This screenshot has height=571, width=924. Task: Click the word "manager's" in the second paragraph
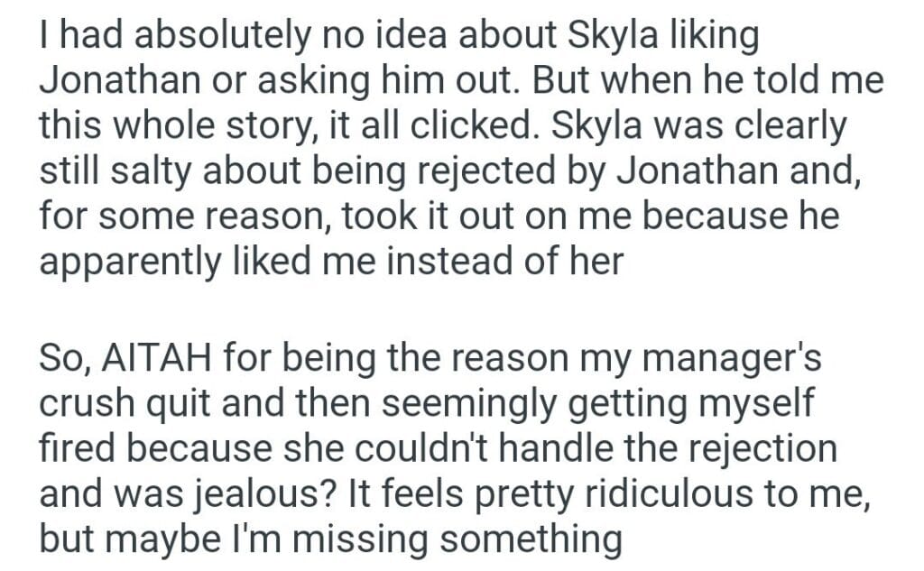(727, 361)
